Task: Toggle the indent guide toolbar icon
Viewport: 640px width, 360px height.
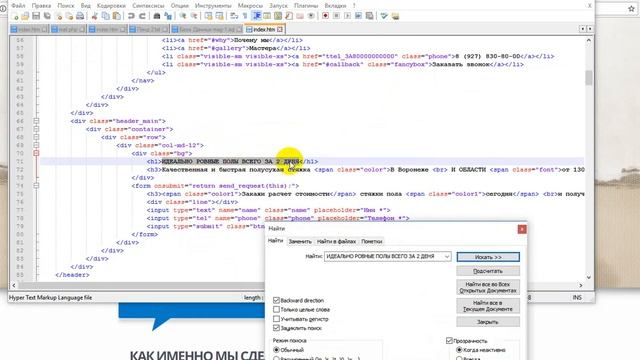Action: [256, 16]
